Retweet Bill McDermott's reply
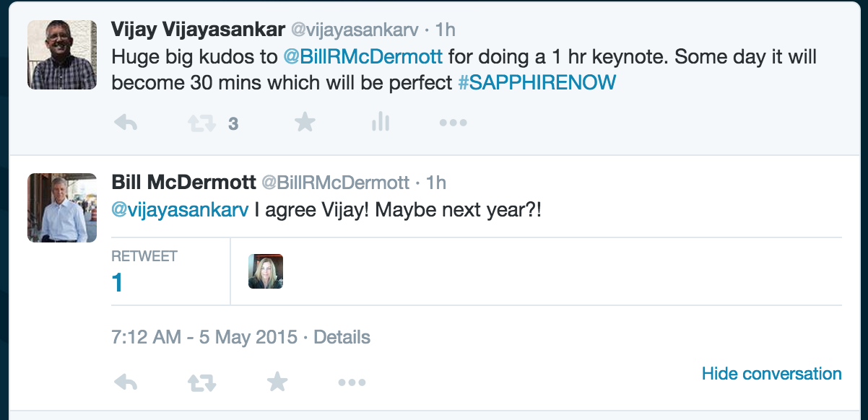The image size is (868, 420). point(201,382)
